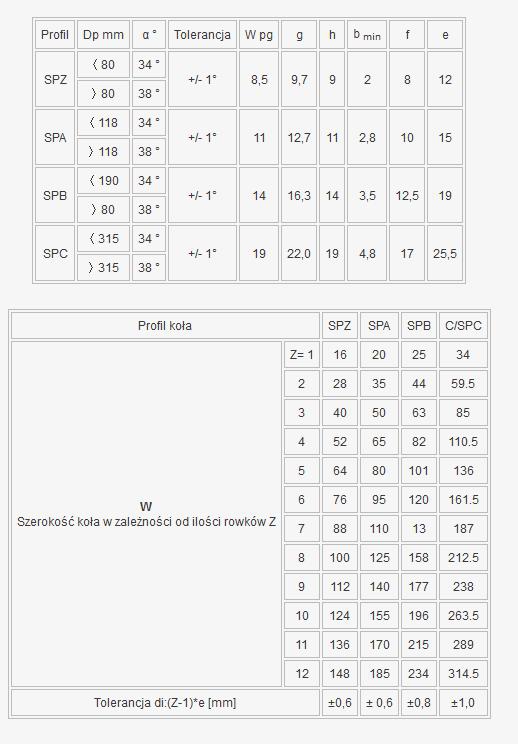Select the Z= 1 row label
This screenshot has height=744, width=518.
pyautogui.click(x=302, y=354)
